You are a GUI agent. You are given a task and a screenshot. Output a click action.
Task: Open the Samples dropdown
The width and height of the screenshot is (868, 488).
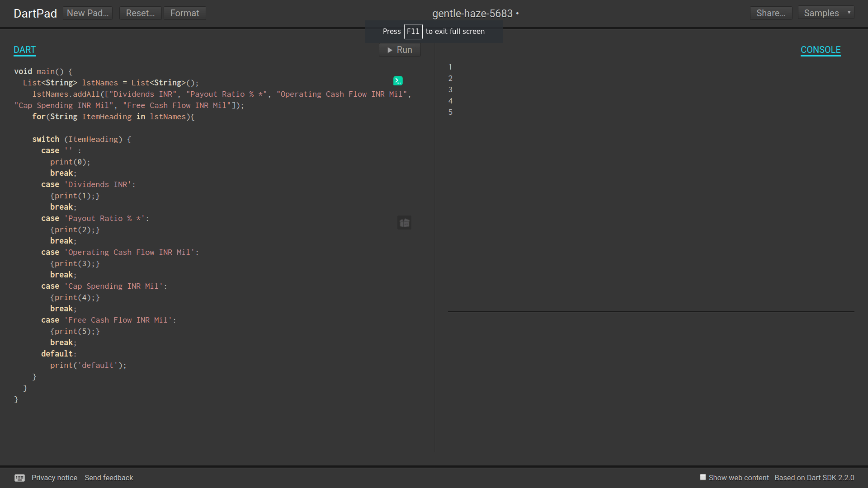pos(821,13)
